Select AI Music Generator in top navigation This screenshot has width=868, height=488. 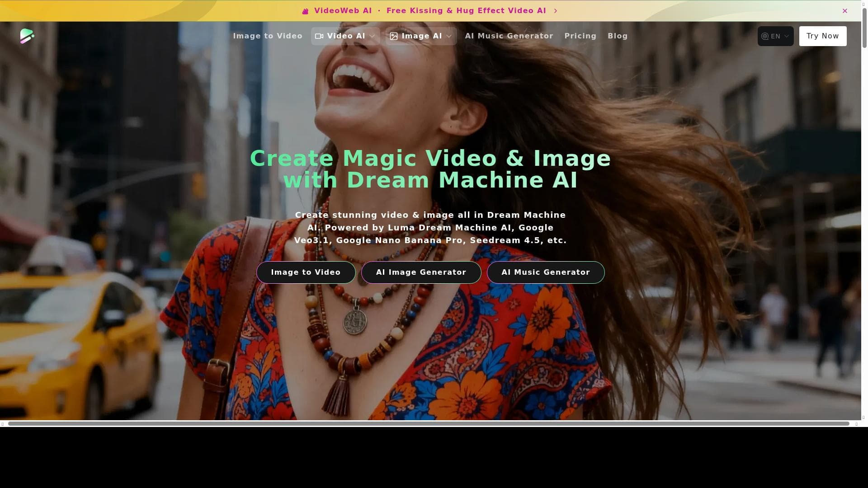[x=509, y=36]
